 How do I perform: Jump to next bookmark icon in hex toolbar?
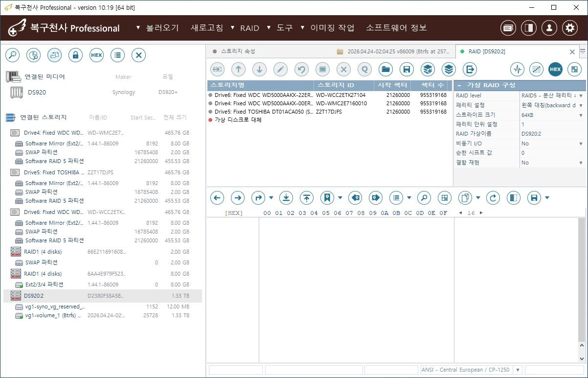tap(376, 198)
